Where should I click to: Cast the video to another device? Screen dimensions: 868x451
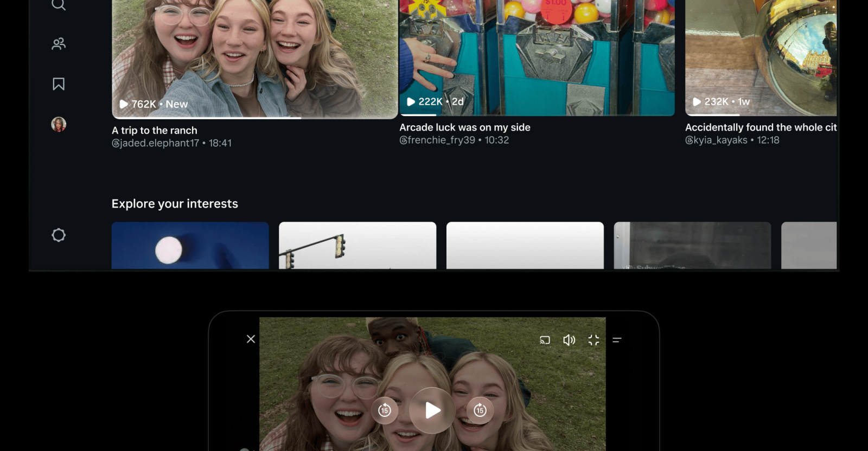point(545,340)
